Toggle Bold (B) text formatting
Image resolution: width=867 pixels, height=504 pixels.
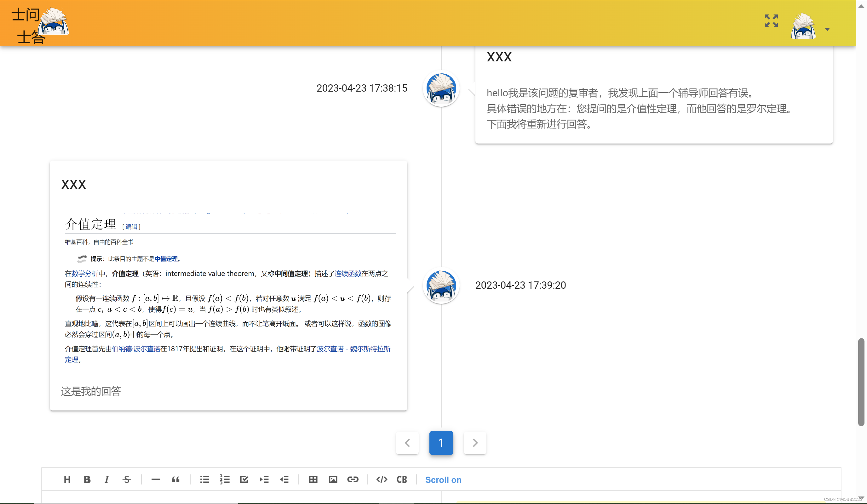coord(87,479)
